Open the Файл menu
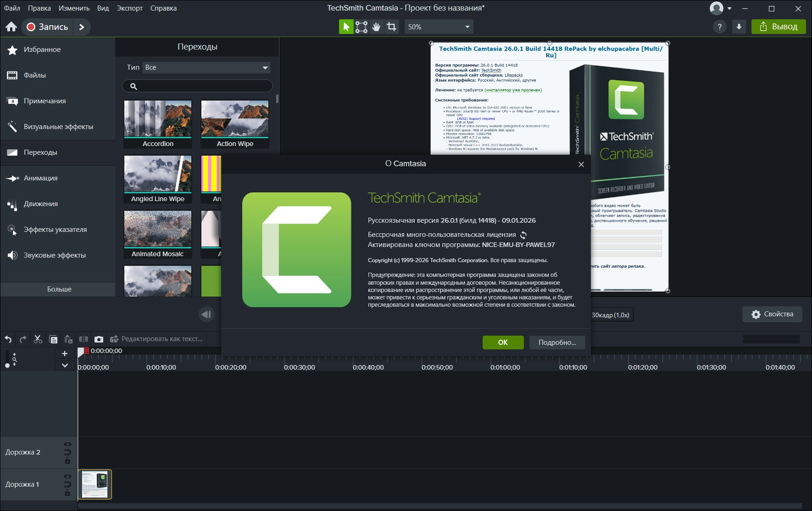Viewport: 812px width, 511px height. [x=12, y=8]
